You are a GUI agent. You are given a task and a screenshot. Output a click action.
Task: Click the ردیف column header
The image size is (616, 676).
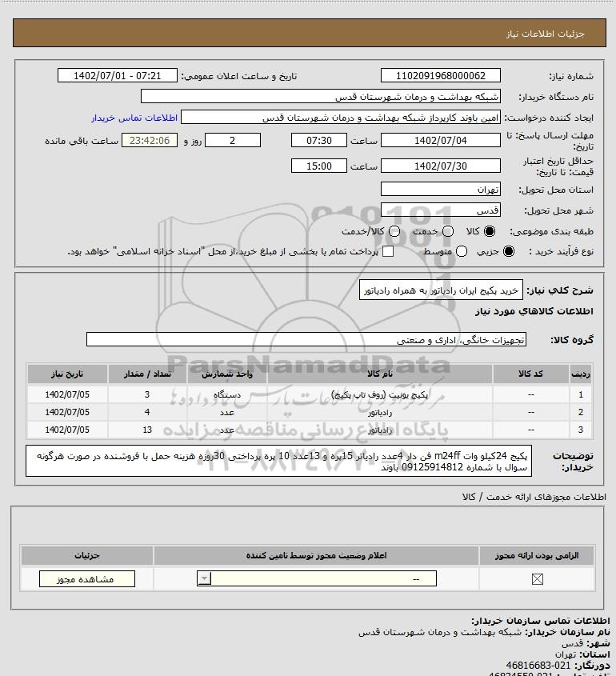click(581, 374)
